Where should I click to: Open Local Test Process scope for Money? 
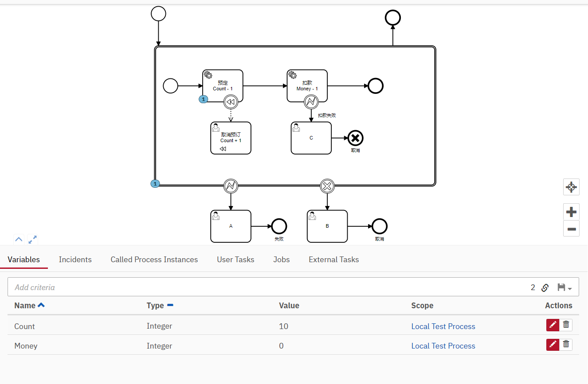(443, 346)
